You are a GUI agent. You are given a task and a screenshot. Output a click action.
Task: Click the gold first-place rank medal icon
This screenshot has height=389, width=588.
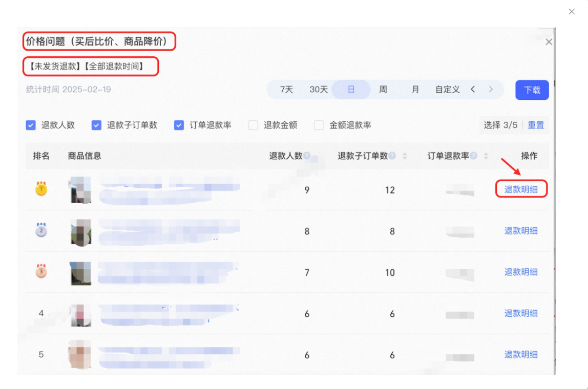[x=41, y=188]
